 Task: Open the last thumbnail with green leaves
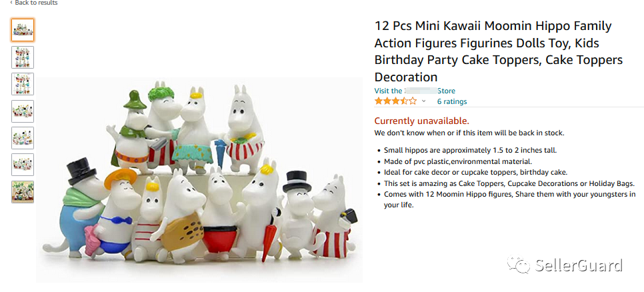pyautogui.click(x=23, y=191)
